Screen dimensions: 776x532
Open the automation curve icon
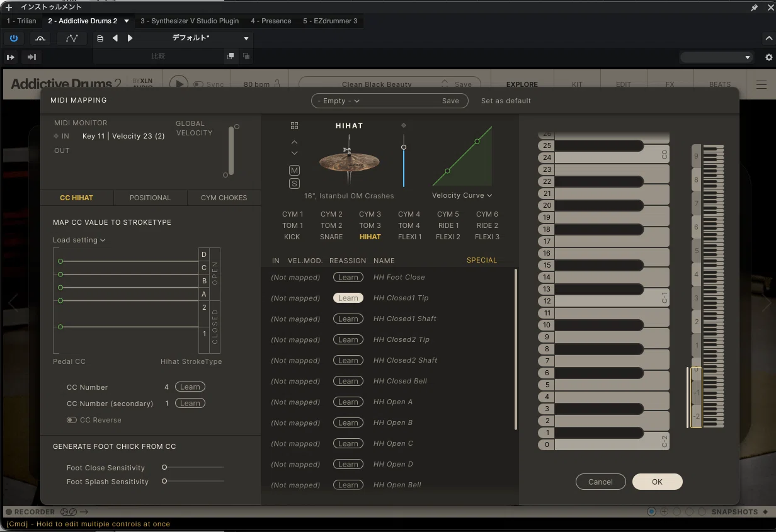click(x=72, y=38)
